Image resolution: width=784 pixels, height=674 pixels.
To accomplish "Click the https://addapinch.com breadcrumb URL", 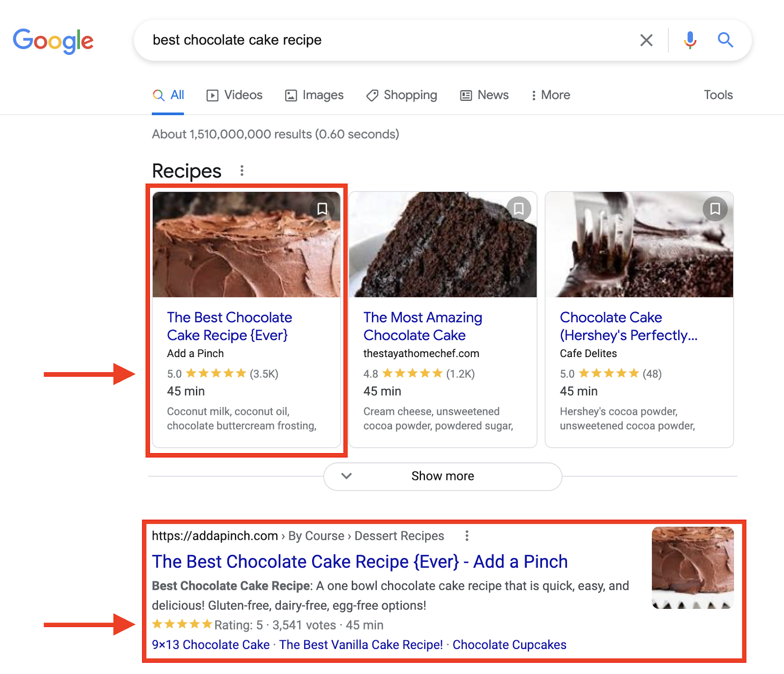I will pos(215,536).
